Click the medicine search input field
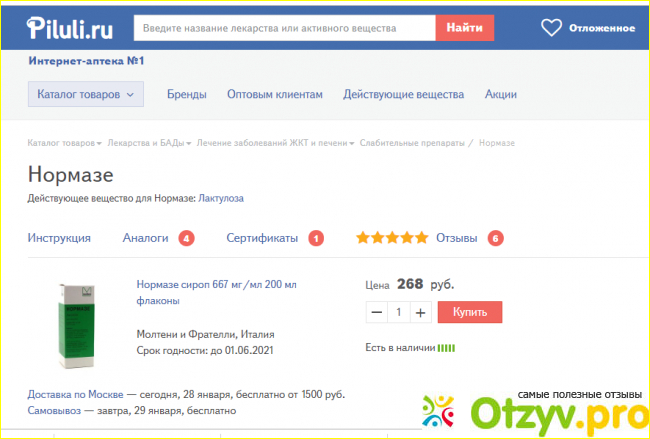 tap(283, 28)
